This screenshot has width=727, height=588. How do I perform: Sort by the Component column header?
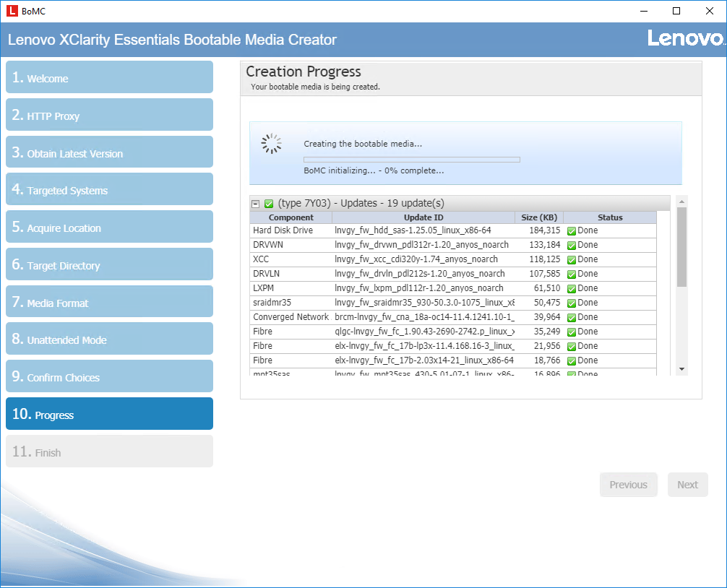point(291,217)
